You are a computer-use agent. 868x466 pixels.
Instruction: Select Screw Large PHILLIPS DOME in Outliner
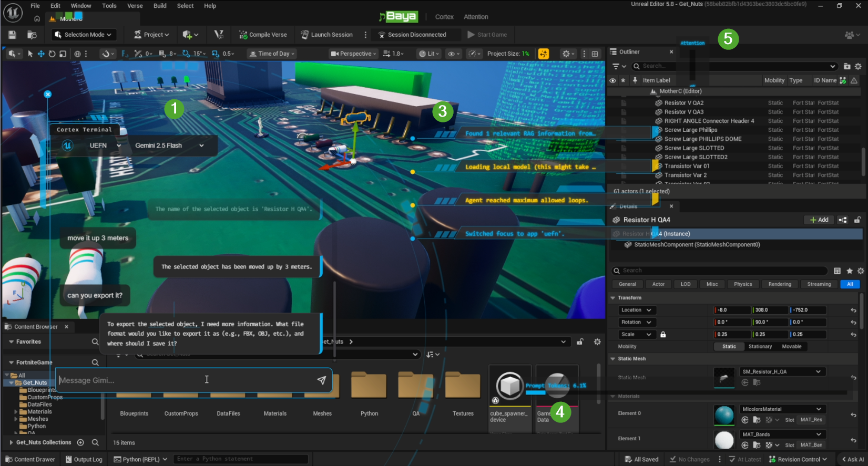[703, 139]
